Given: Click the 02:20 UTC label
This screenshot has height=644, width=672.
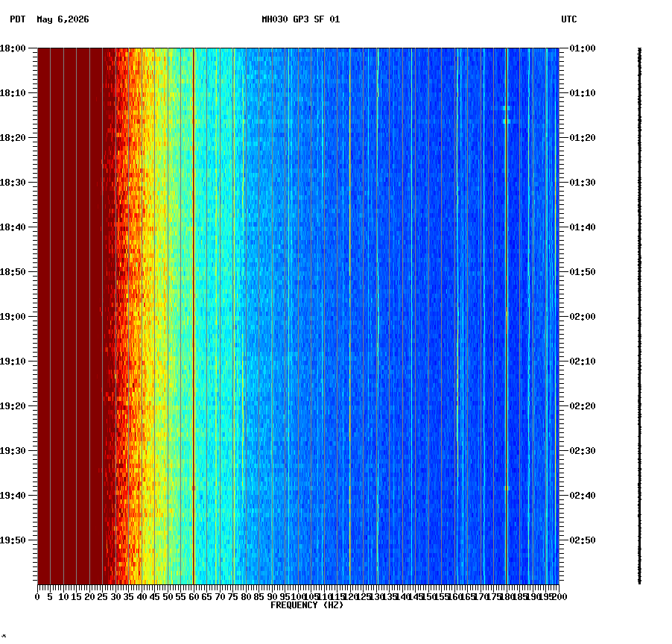Looking at the screenshot, I should click(x=583, y=406).
